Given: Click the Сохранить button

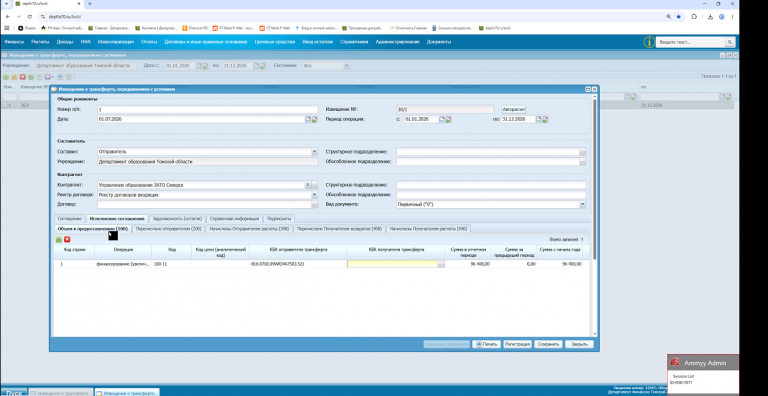Looking at the screenshot, I should click(x=548, y=345).
